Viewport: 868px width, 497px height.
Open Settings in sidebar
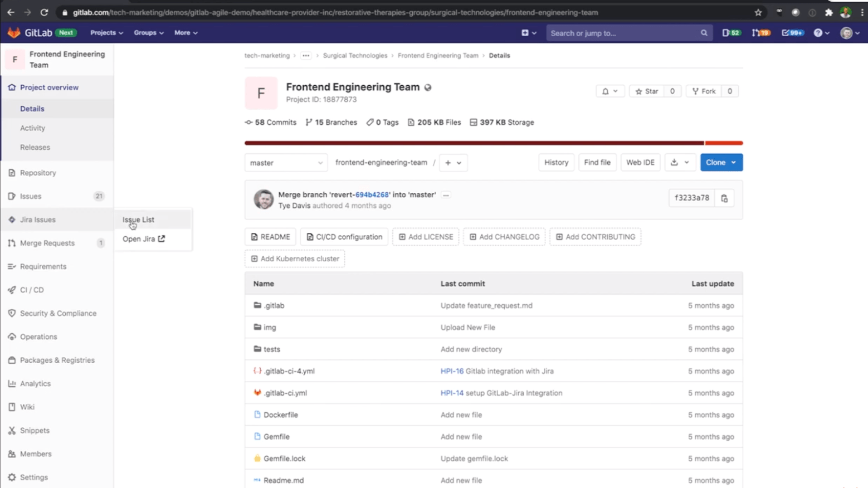coord(57,477)
